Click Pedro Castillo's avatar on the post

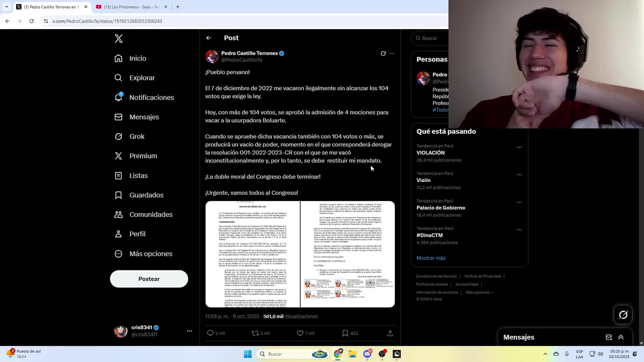(212, 56)
